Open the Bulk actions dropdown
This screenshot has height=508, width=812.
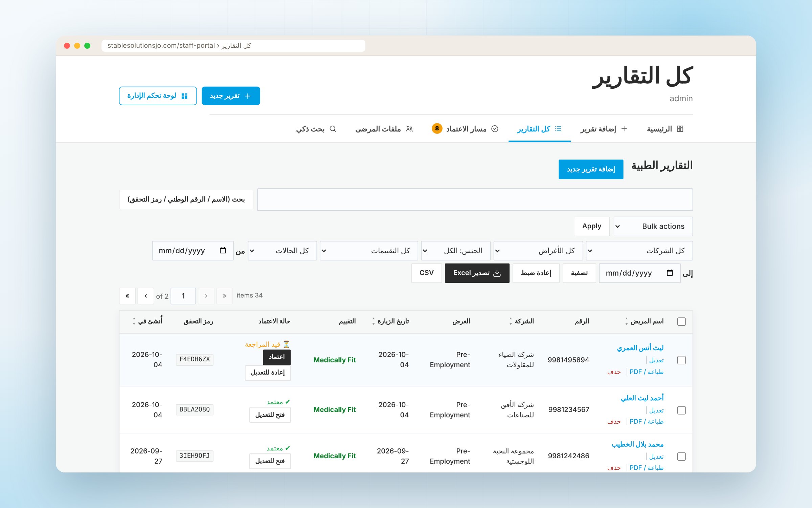653,226
